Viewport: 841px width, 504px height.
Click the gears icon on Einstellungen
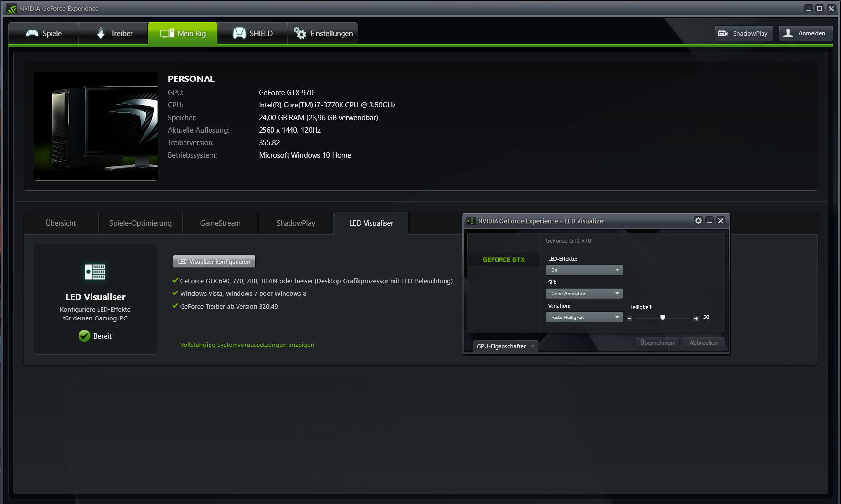pos(300,33)
